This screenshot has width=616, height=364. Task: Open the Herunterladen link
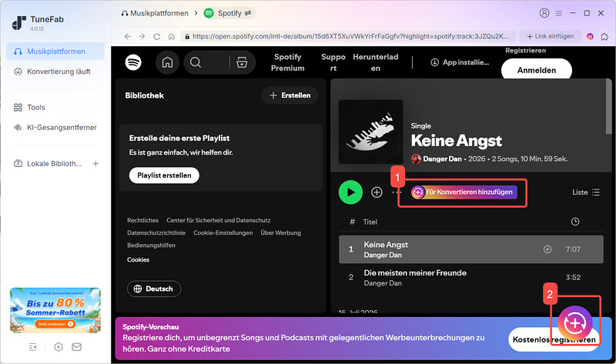click(375, 62)
